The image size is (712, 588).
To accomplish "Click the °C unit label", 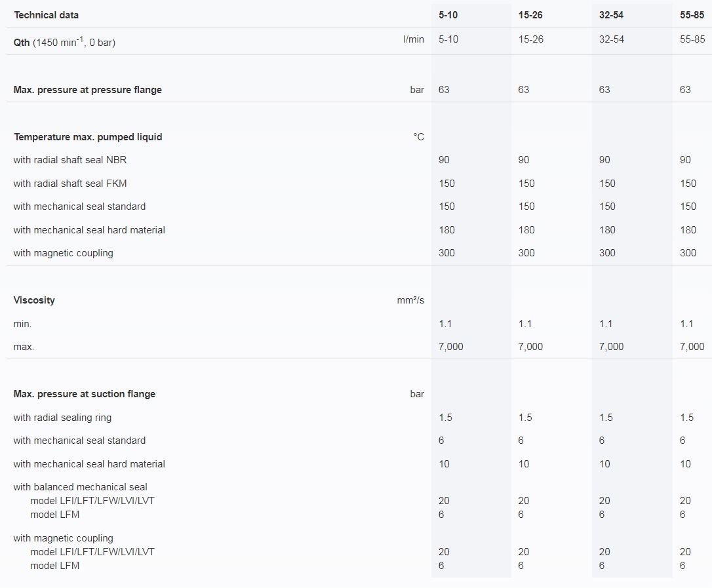I will (x=419, y=136).
